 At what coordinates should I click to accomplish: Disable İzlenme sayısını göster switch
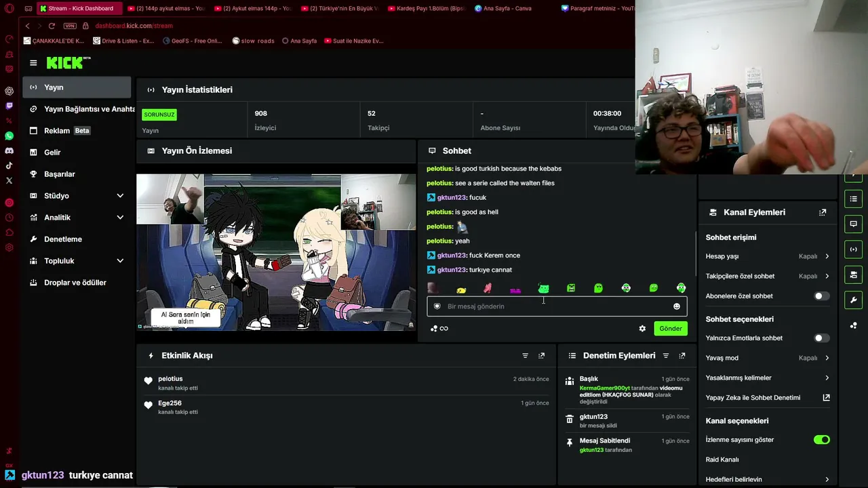821,440
